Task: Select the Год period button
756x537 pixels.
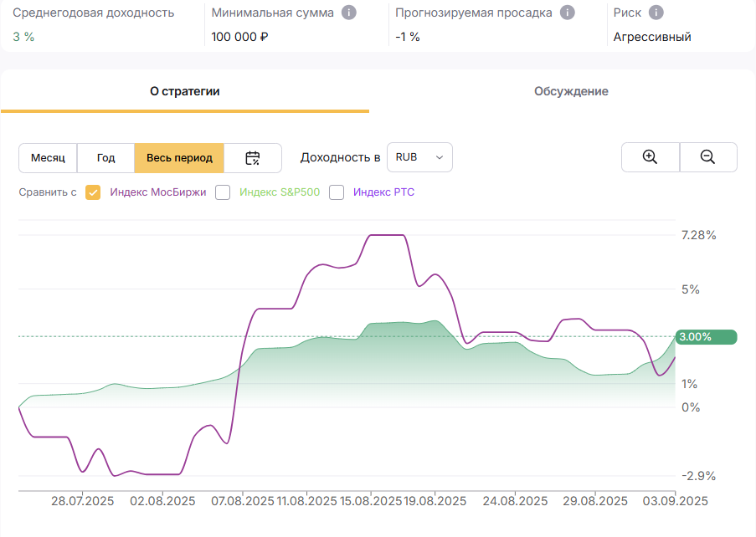Action: coord(105,157)
